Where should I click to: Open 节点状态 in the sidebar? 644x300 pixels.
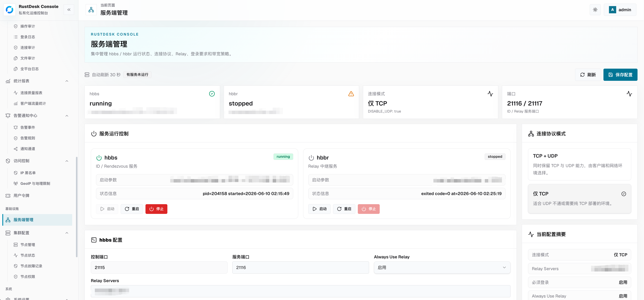[28, 255]
